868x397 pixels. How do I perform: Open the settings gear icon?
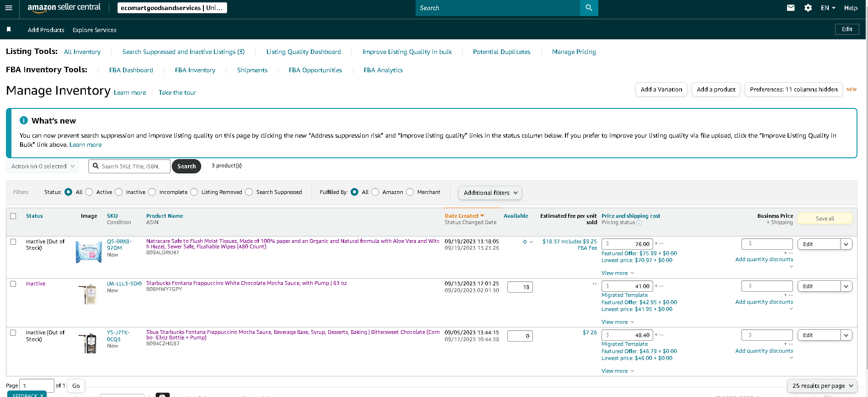pos(808,8)
